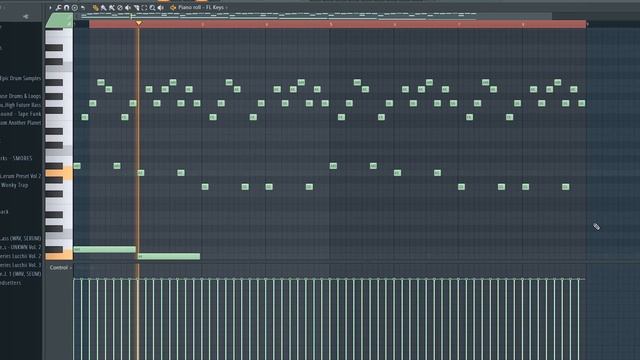Select the Playback speaker tool
The width and height of the screenshot is (640, 360).
click(160, 7)
